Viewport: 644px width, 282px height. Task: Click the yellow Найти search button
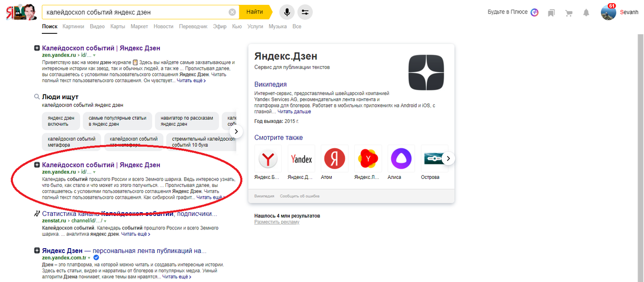pyautogui.click(x=255, y=12)
